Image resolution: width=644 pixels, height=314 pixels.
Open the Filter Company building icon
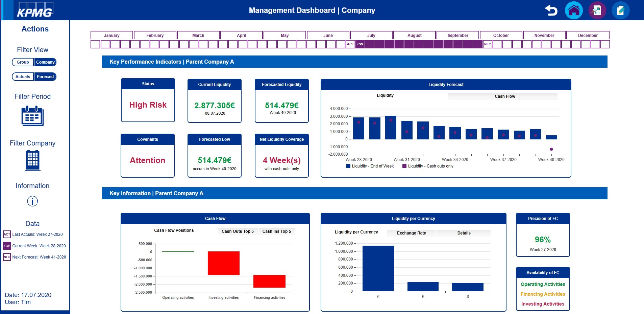point(32,160)
